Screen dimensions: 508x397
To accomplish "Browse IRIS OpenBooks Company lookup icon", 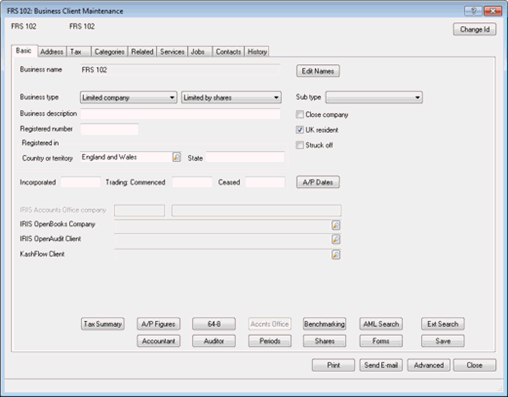I will pyautogui.click(x=336, y=225).
